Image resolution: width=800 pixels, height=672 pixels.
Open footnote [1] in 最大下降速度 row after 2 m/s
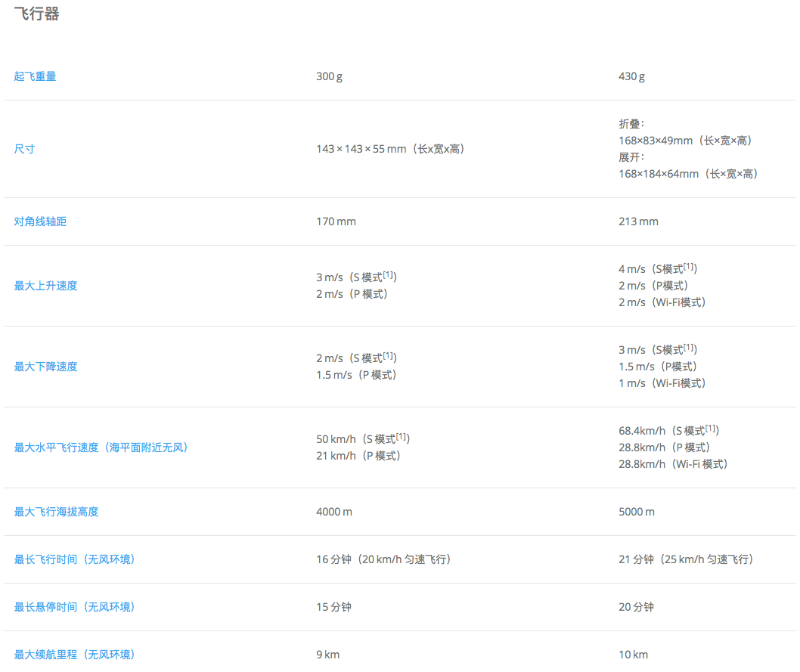389,355
